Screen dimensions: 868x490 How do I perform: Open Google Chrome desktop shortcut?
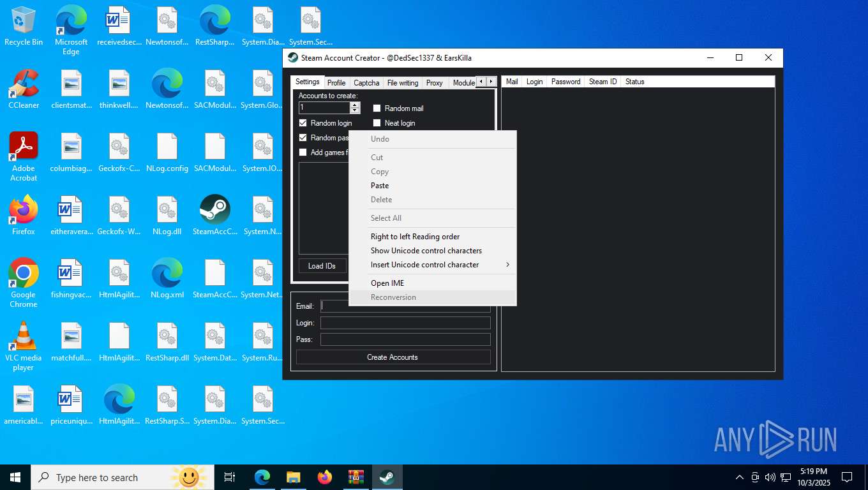[24, 283]
